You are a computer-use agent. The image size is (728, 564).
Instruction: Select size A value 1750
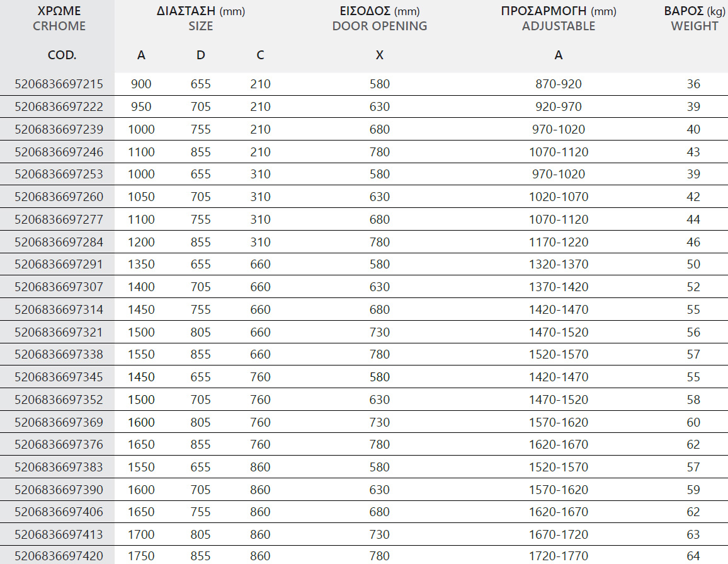pyautogui.click(x=141, y=556)
